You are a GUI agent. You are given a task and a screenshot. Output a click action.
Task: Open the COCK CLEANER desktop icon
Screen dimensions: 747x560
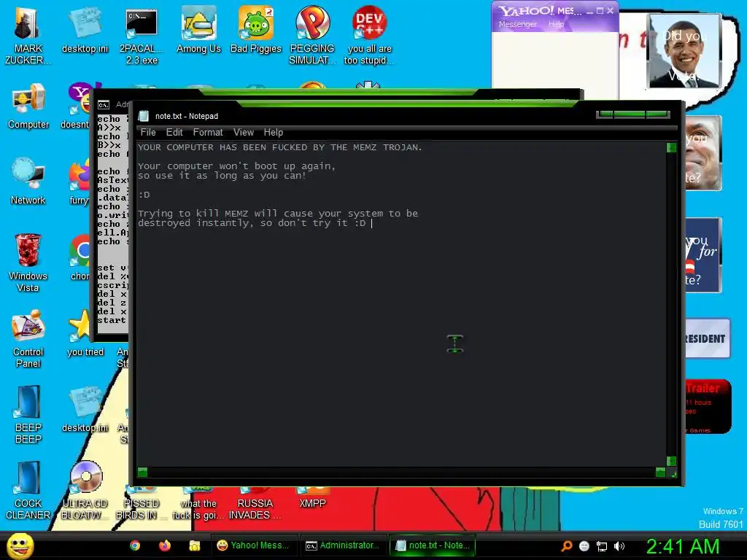pyautogui.click(x=28, y=491)
